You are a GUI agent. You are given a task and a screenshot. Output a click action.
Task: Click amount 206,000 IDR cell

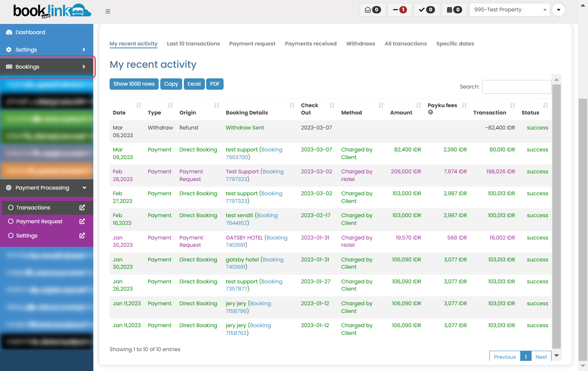pyautogui.click(x=406, y=171)
